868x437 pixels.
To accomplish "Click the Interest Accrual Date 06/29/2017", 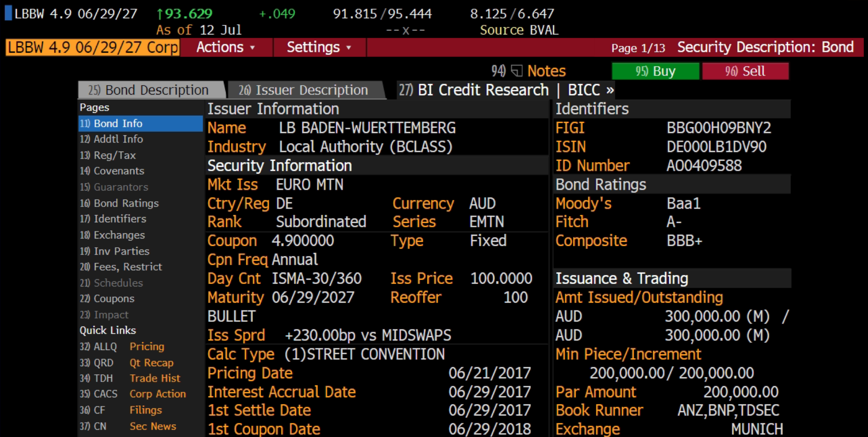I will click(x=490, y=392).
